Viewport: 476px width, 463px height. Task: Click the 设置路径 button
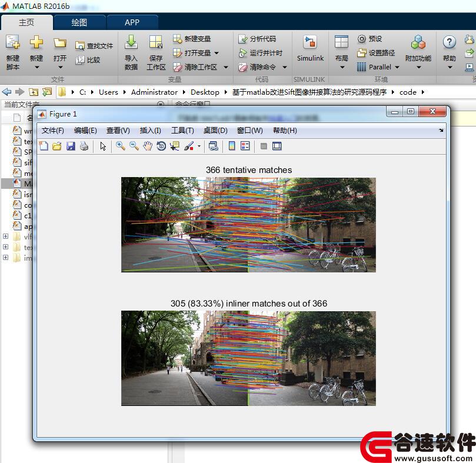[376, 53]
